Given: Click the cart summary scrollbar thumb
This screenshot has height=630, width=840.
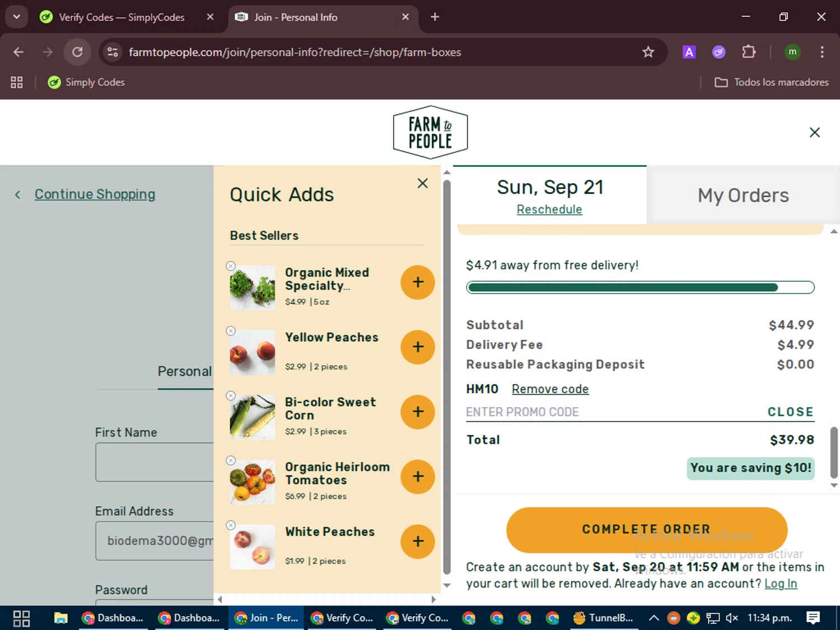Looking at the screenshot, I should [x=834, y=452].
